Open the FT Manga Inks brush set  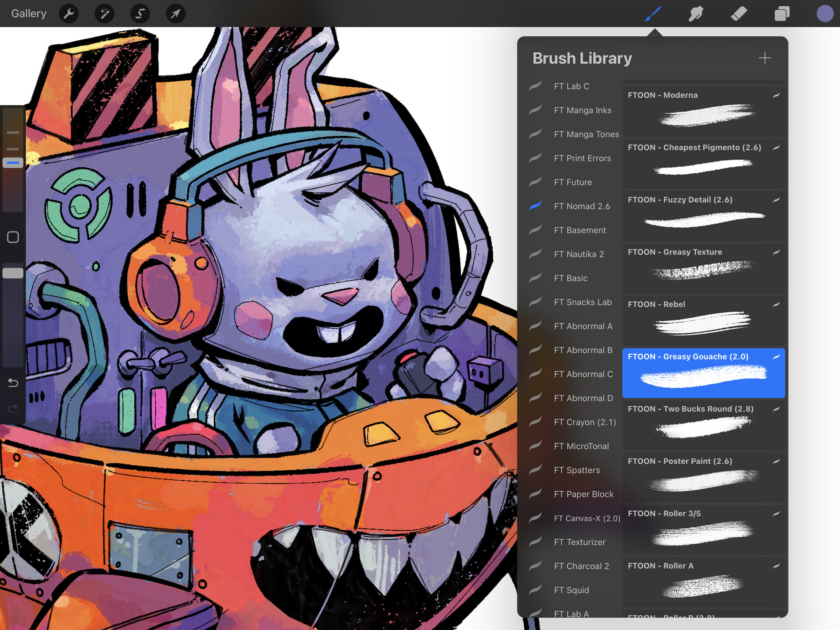[582, 110]
